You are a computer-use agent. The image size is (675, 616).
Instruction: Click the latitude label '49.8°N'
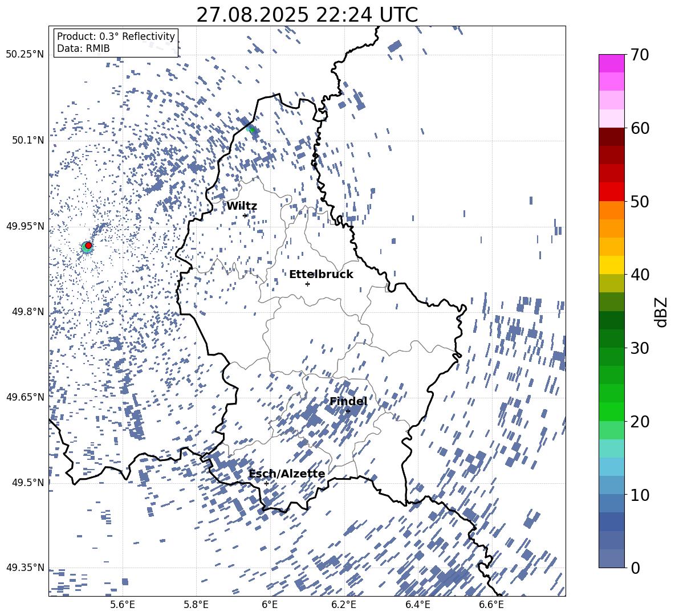[x=27, y=312]
